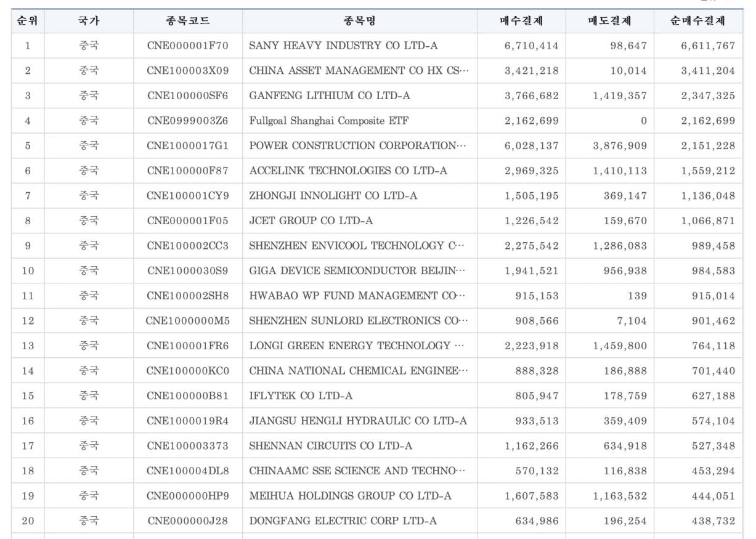Screen dimensions: 756x539
Task: Select code CNE100002CC3
Action: 188,245
